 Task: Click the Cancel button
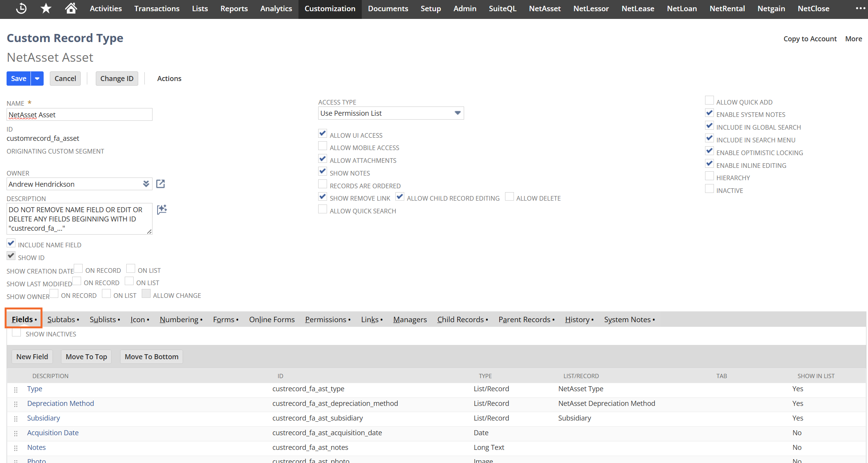[x=65, y=78]
